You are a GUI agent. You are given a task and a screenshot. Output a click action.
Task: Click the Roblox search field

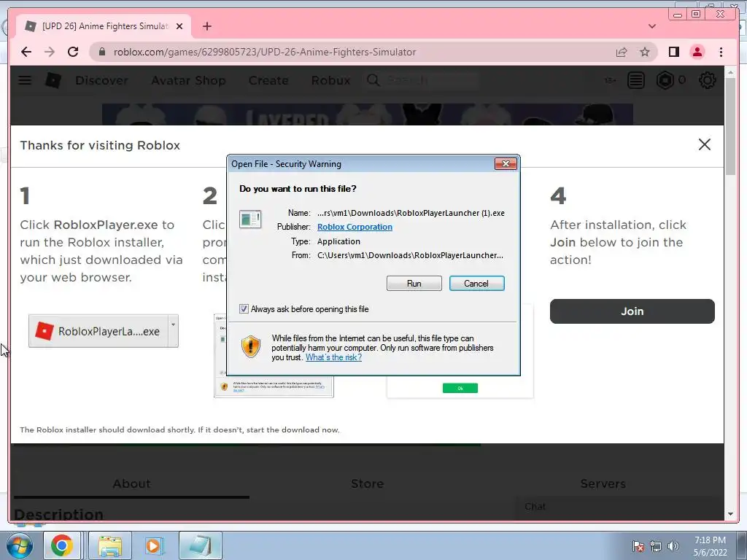[431, 80]
